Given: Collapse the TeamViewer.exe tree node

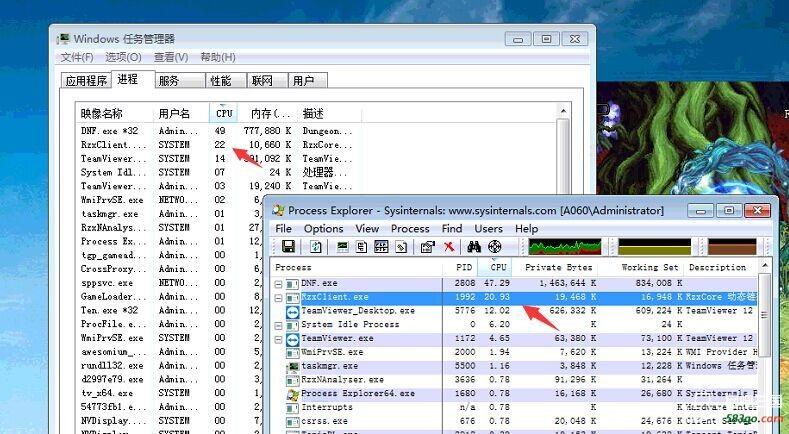Looking at the screenshot, I should (x=278, y=339).
